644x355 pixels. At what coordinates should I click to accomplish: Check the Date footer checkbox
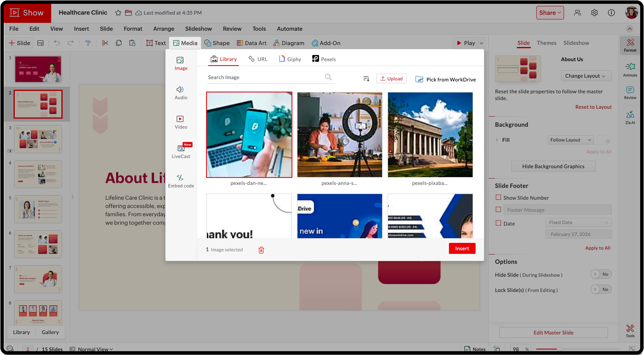[498, 223]
